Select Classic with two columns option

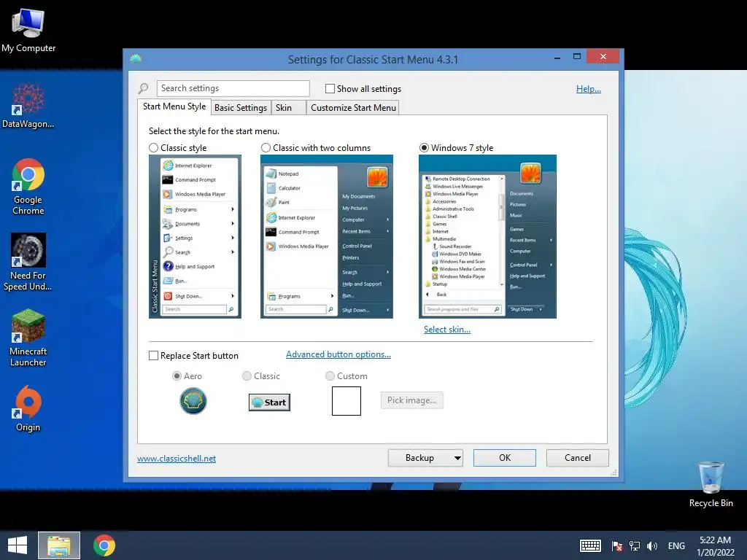pos(266,148)
